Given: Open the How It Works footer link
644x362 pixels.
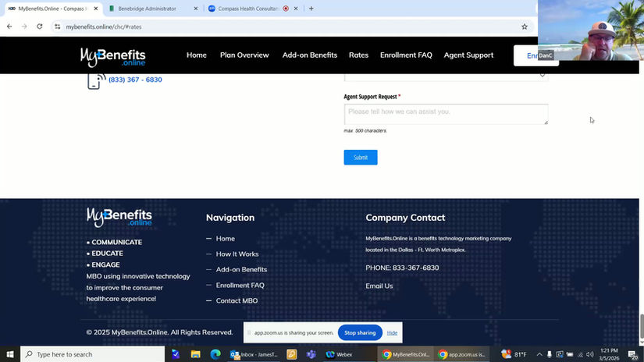Looking at the screenshot, I should coord(237,254).
